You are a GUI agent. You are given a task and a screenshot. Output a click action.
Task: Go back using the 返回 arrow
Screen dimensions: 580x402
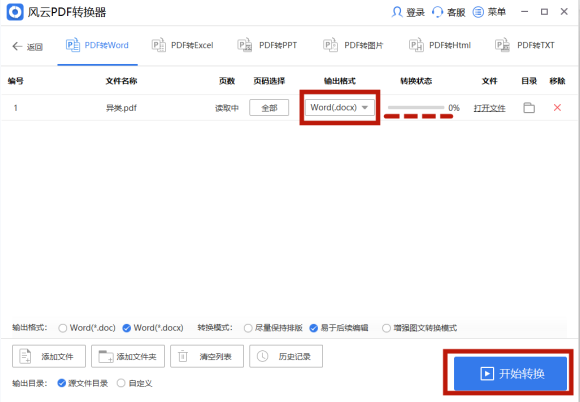coord(27,46)
